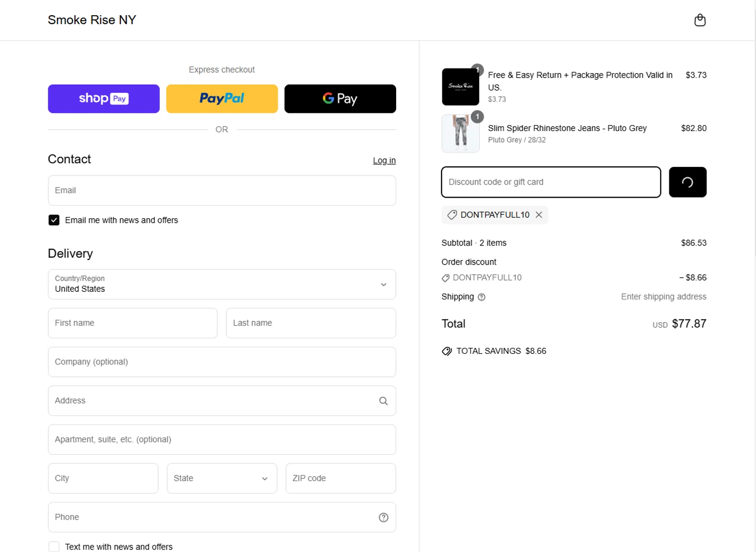
Task: Focus the Email input field
Action: click(x=222, y=191)
